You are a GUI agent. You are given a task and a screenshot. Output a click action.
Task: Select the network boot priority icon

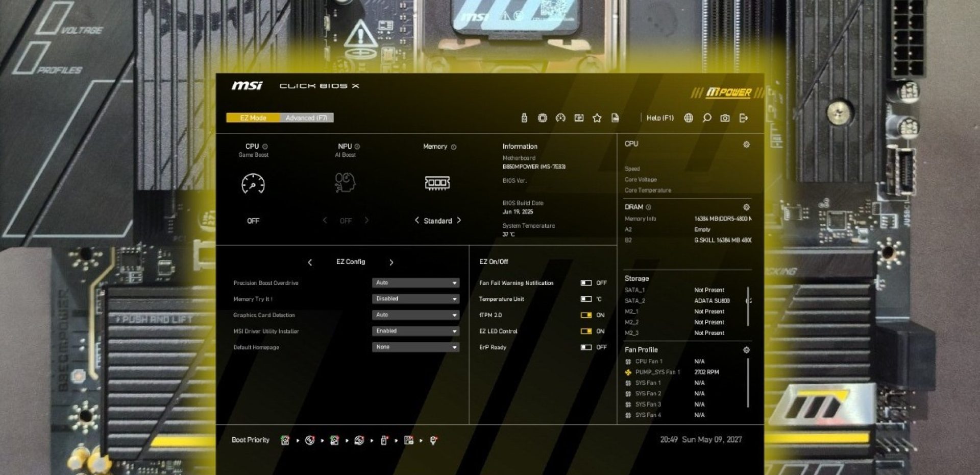433,440
